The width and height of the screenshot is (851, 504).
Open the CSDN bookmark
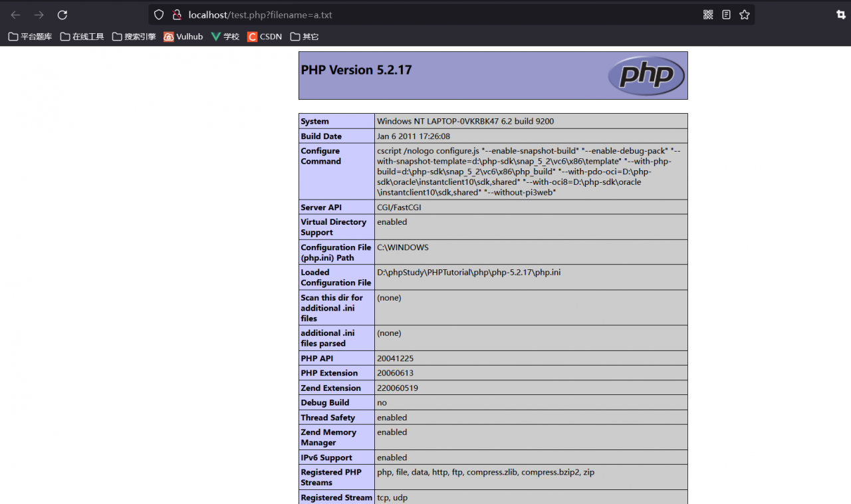click(x=265, y=37)
